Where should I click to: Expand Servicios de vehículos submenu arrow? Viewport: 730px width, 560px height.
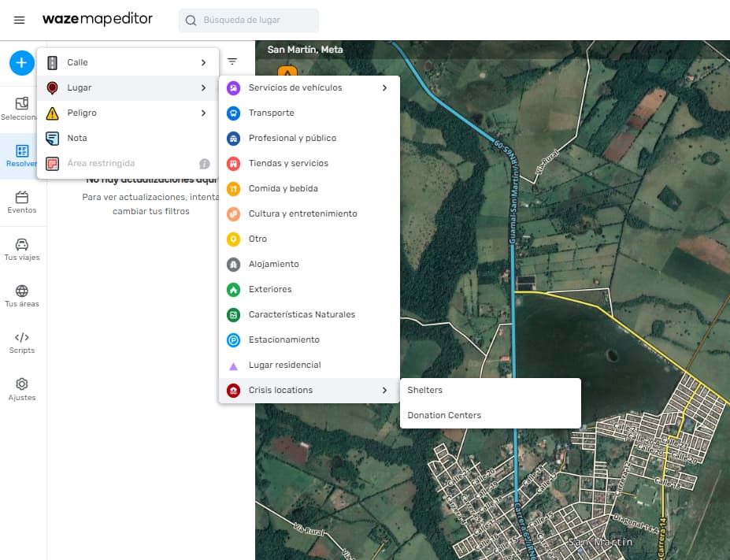coord(384,87)
